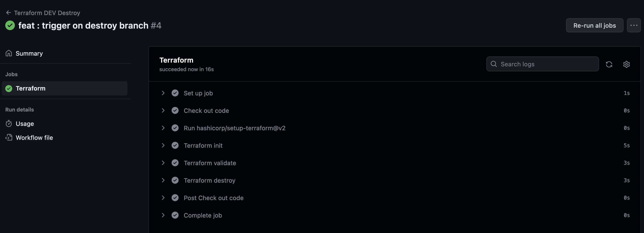Go back to Terraform DEV Destroy workflow

[47, 13]
